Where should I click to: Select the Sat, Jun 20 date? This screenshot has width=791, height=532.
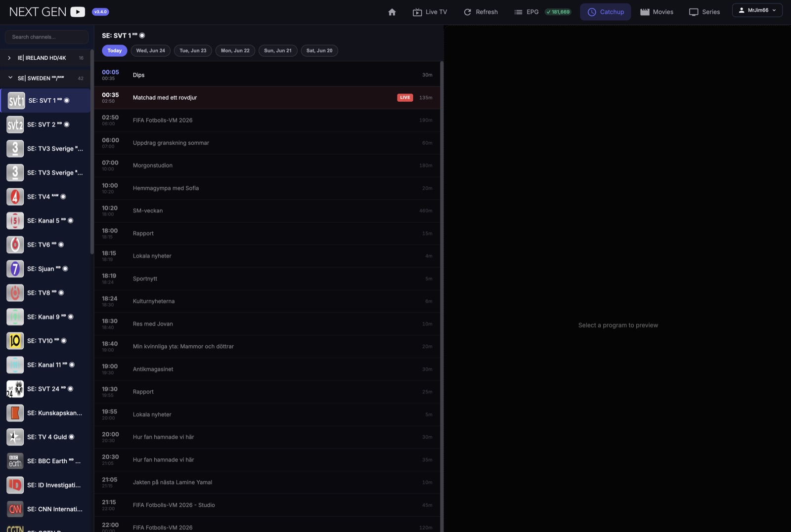319,50
